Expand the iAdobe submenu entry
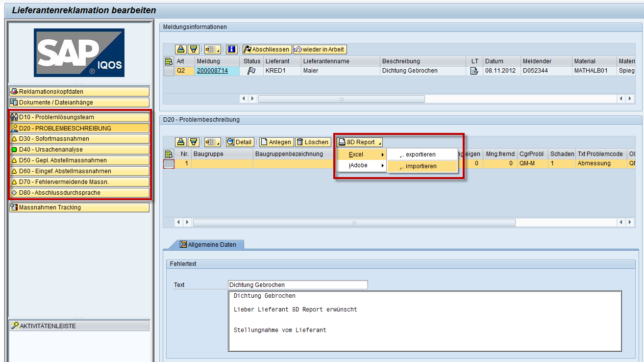 point(363,166)
